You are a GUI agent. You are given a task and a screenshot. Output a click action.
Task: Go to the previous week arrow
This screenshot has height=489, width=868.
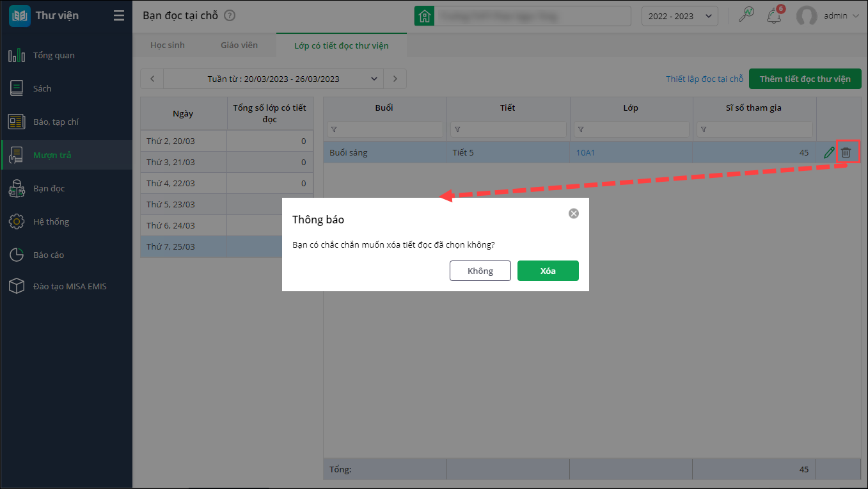pyautogui.click(x=152, y=79)
